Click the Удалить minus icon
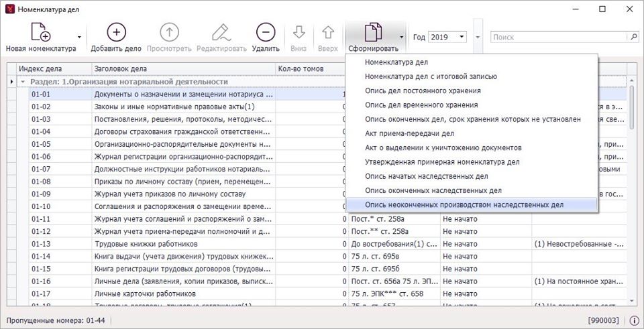The width and height of the screenshot is (644, 329). tap(266, 32)
